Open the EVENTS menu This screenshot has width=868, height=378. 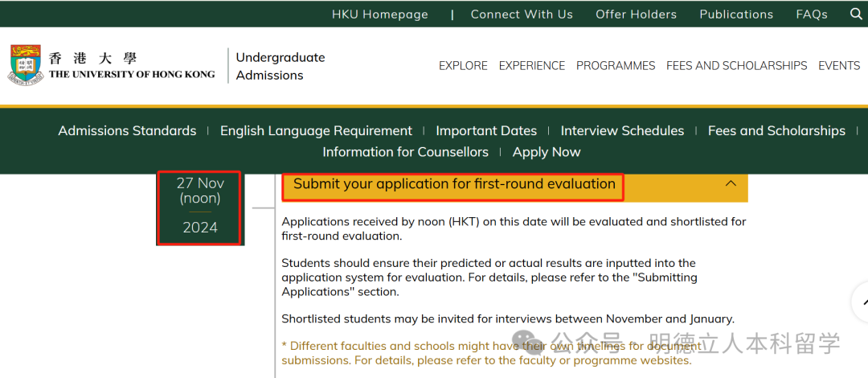(839, 66)
